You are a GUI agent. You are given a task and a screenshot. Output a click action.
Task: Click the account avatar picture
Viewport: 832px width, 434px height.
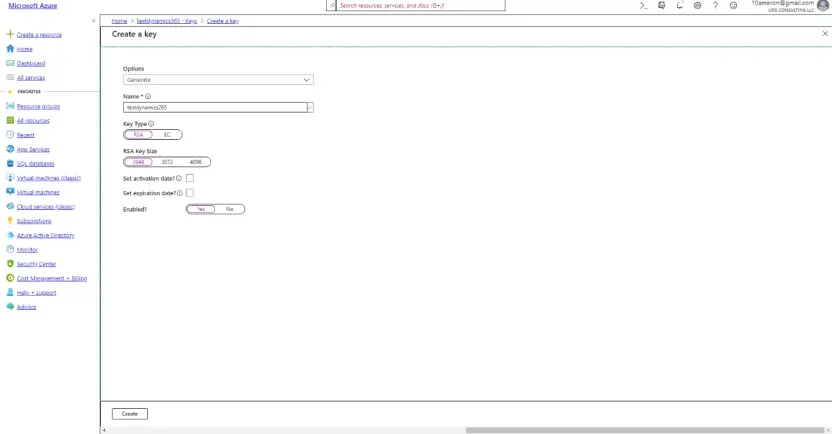tap(823, 5)
